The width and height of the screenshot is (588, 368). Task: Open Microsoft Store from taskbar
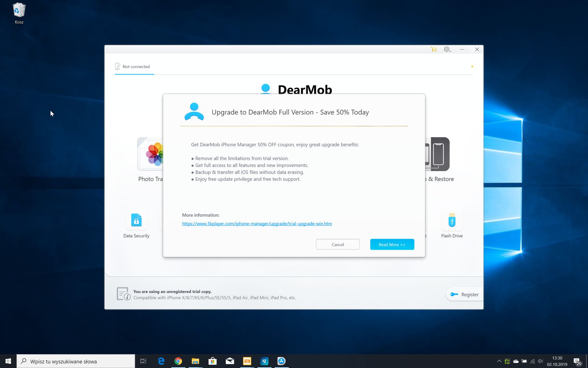(213, 361)
